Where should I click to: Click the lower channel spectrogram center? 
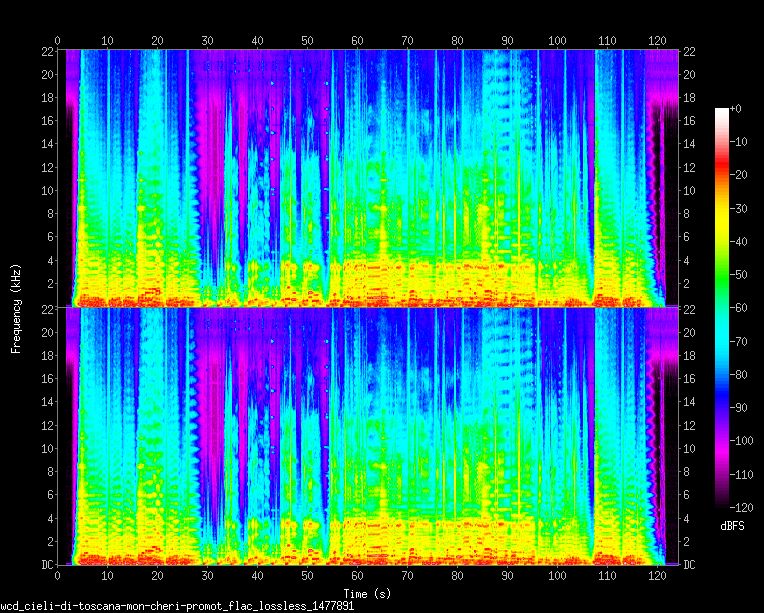pyautogui.click(x=368, y=436)
